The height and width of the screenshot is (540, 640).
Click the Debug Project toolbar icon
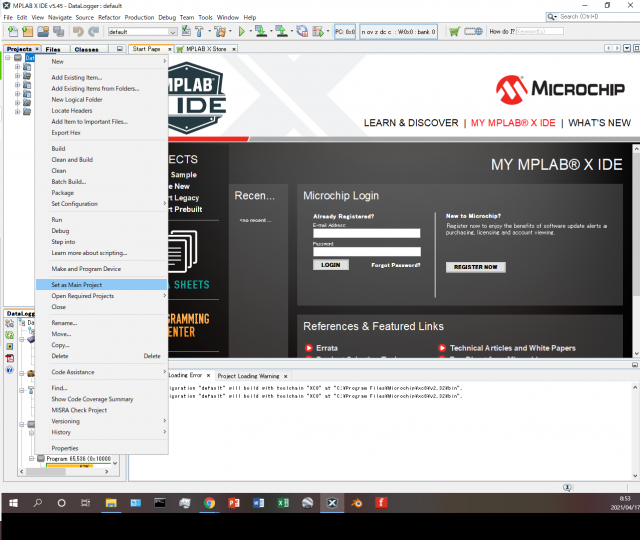click(x=318, y=31)
